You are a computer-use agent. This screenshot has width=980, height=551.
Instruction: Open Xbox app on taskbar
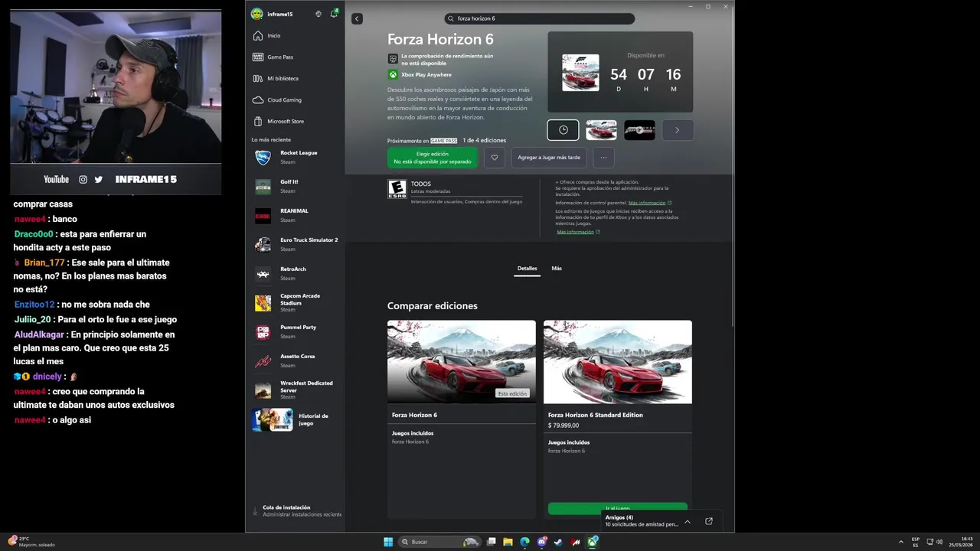(x=593, y=542)
